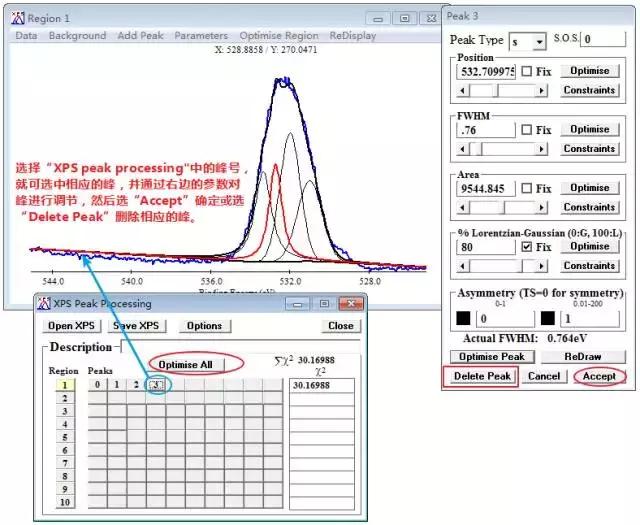
Task: Select peak 3 in Region 1 row
Action: click(156, 385)
